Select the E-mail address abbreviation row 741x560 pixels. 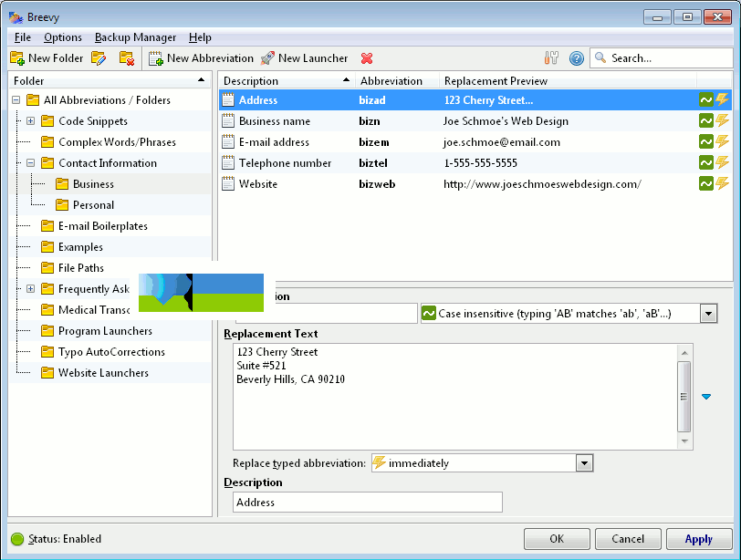click(475, 142)
